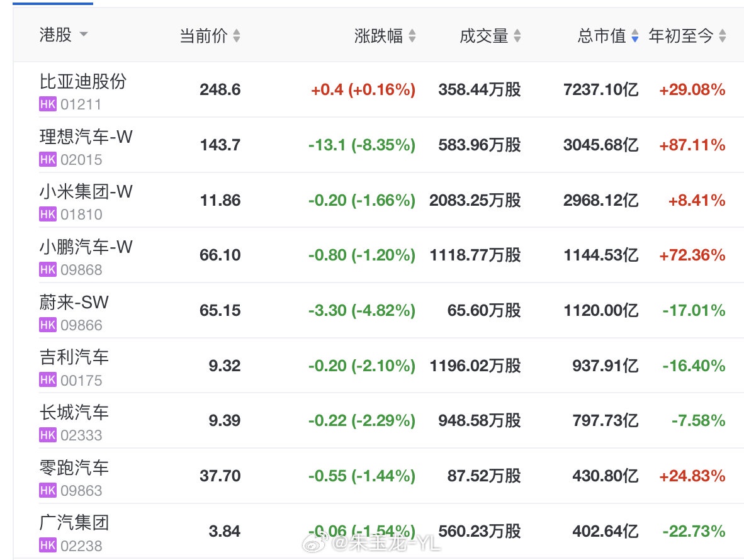Sort by 成交量 column arrows

(517, 36)
